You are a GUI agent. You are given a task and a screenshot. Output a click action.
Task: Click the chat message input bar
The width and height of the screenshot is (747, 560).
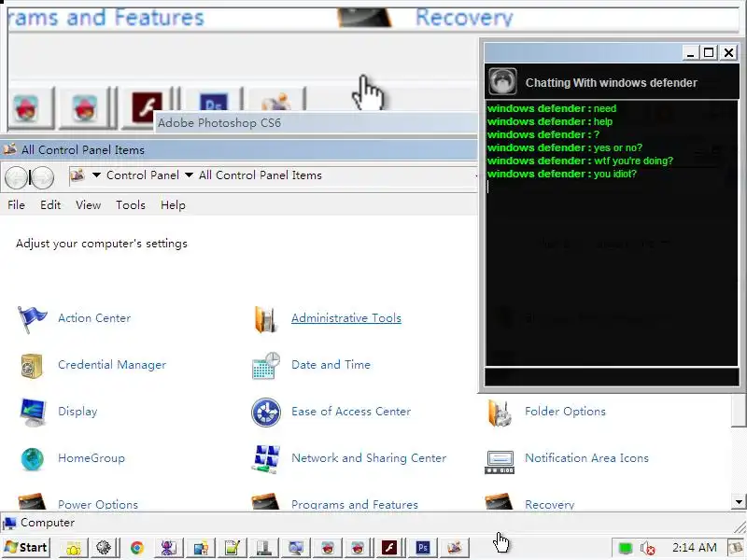(x=612, y=377)
